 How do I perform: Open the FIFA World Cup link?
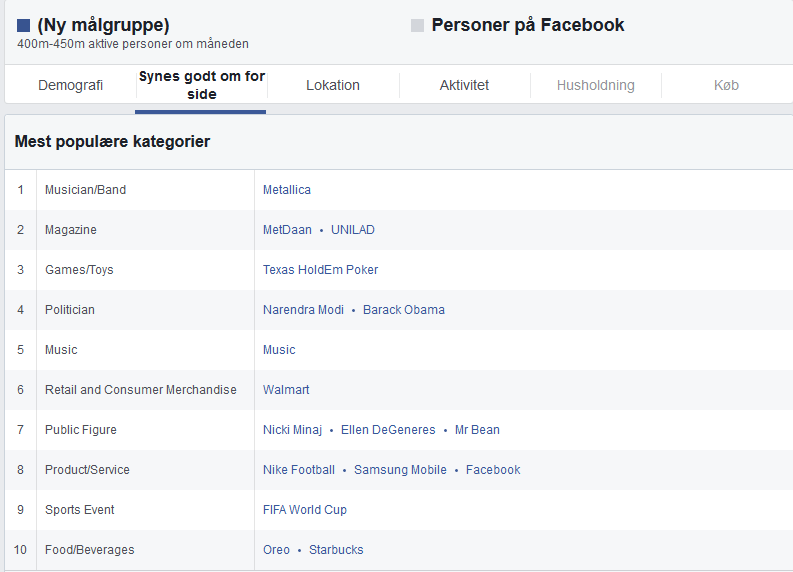click(305, 510)
